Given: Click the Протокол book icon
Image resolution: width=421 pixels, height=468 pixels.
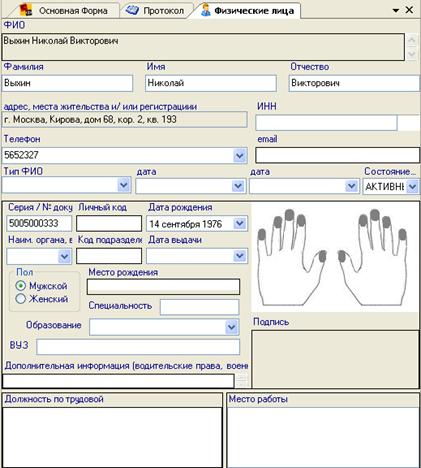Looking at the screenshot, I should point(132,10).
